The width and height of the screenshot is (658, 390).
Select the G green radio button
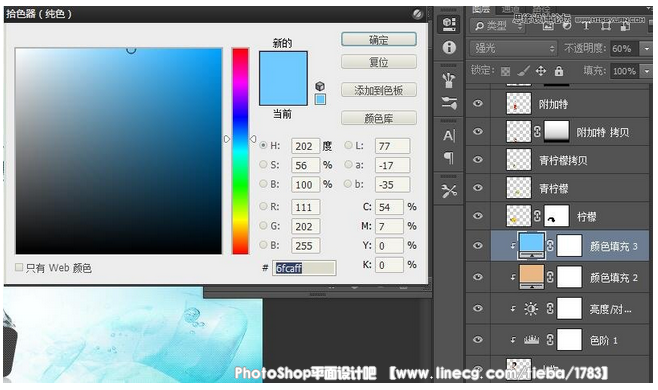point(263,225)
